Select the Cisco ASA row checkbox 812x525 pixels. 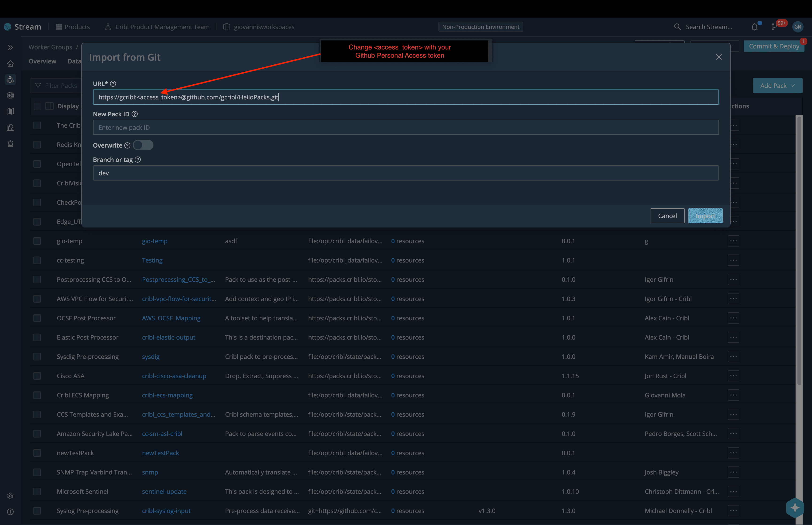point(37,376)
